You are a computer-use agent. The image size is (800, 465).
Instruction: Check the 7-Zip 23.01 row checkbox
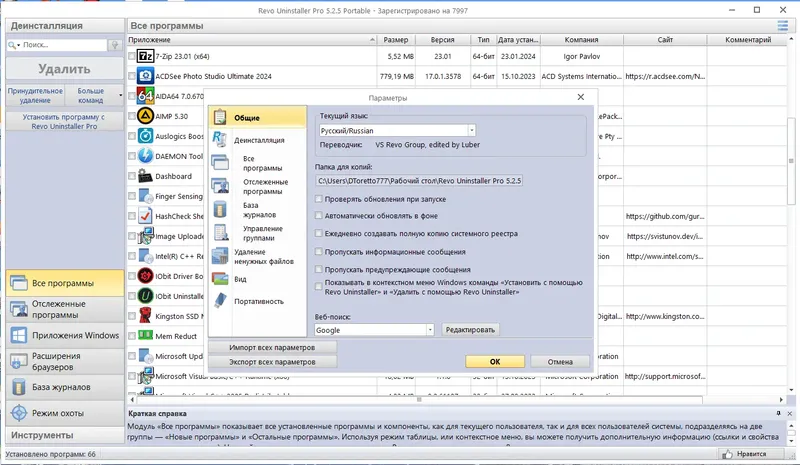132,56
